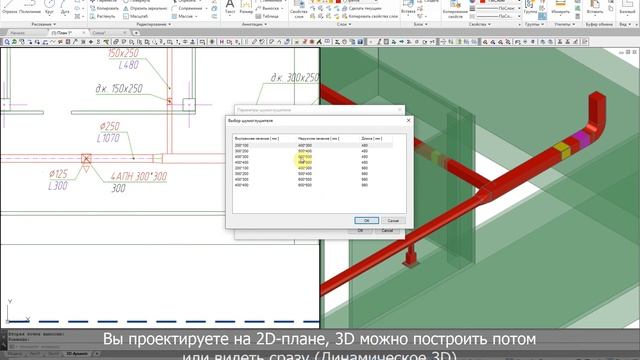Image resolution: width=640 pixels, height=360 pixels.
Task: Click Копировать свойства слоя tool
Action: (370, 16)
